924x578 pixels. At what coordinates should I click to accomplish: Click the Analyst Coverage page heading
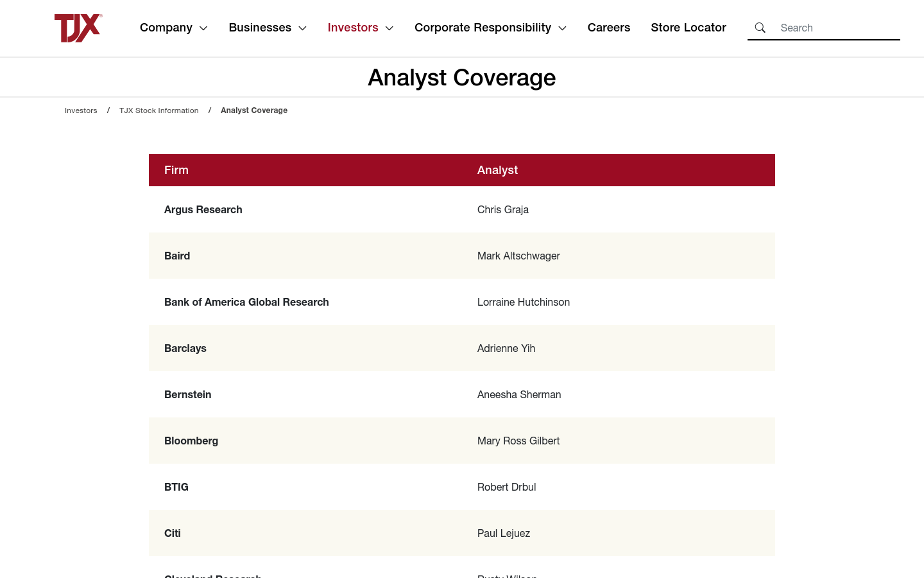click(x=462, y=78)
